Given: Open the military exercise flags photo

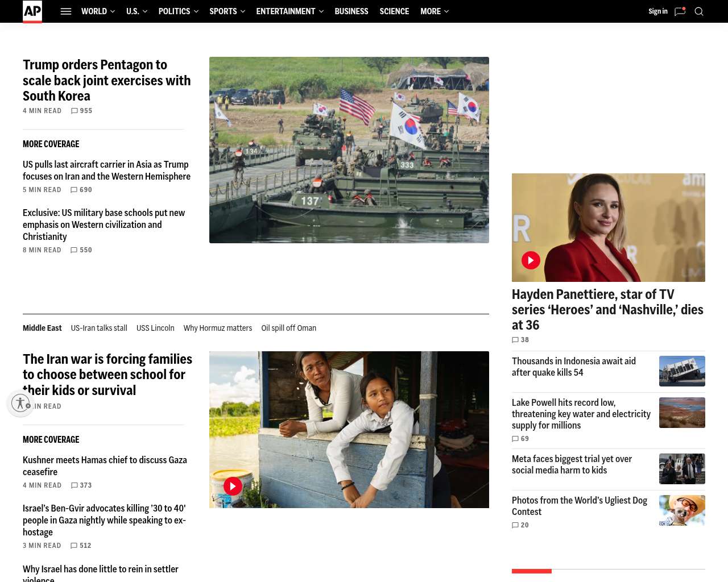Looking at the screenshot, I should pos(349,150).
